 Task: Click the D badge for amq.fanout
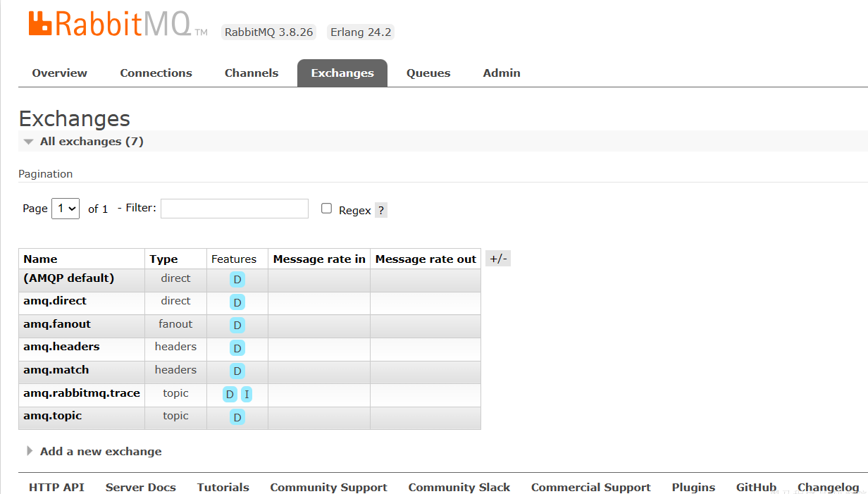(x=237, y=325)
